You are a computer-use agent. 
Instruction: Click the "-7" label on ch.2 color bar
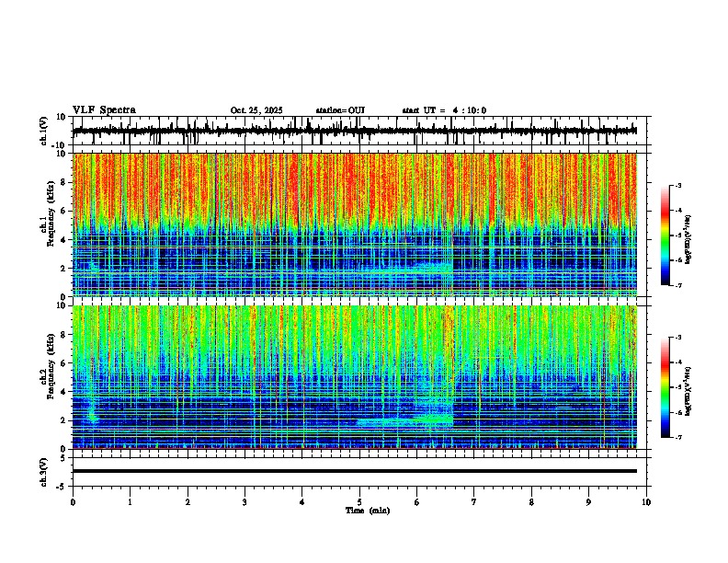point(677,437)
